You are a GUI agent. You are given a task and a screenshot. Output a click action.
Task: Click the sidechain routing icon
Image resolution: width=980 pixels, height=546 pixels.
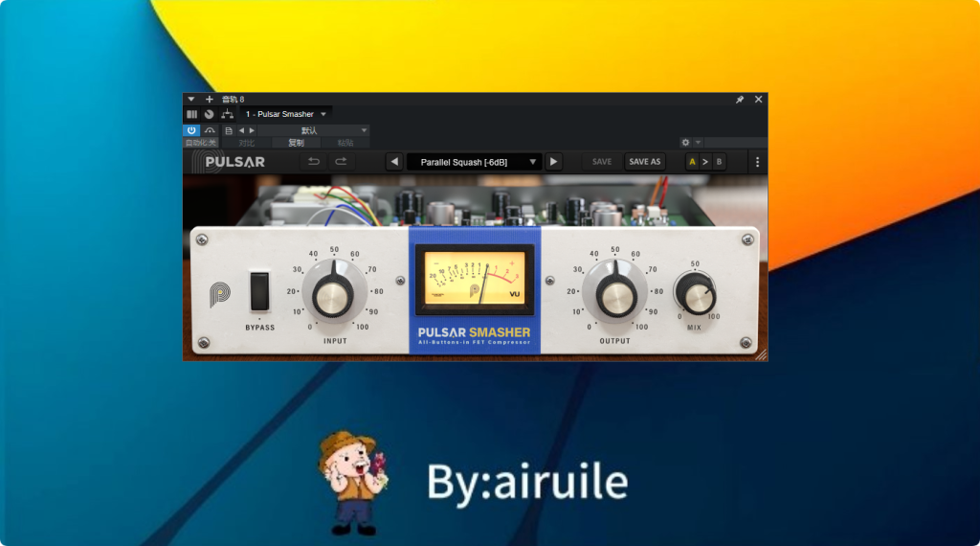click(227, 114)
